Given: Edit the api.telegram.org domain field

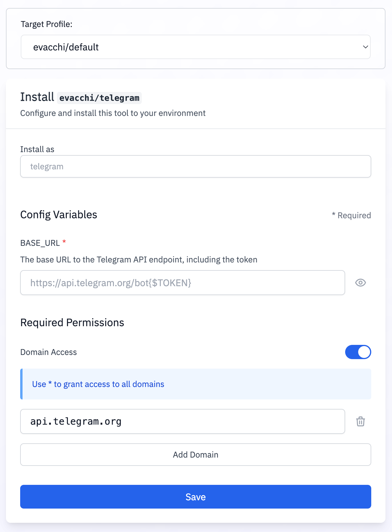Looking at the screenshot, I should click(x=182, y=421).
